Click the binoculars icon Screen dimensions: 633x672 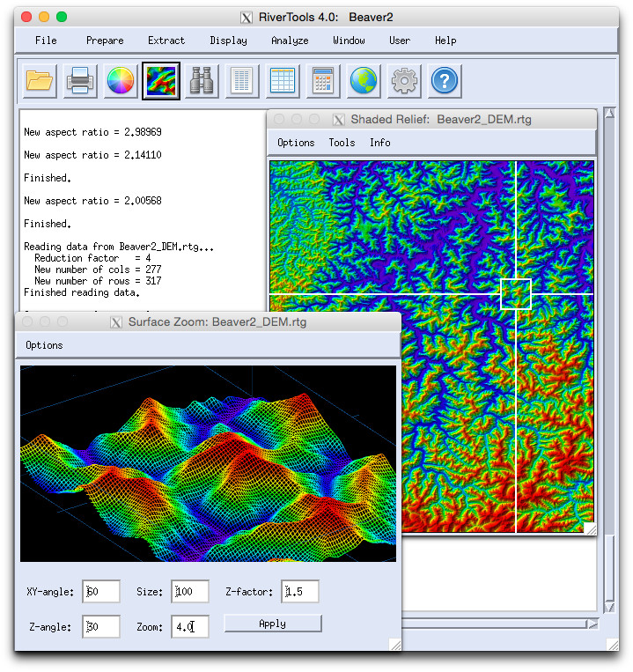click(x=202, y=82)
